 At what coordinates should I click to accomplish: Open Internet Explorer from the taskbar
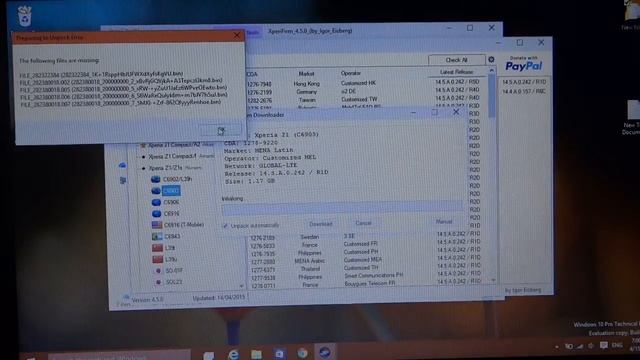pyautogui.click(x=233, y=354)
